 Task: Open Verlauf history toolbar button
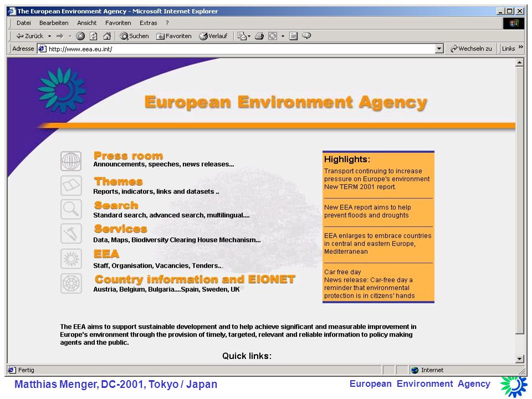click(213, 36)
